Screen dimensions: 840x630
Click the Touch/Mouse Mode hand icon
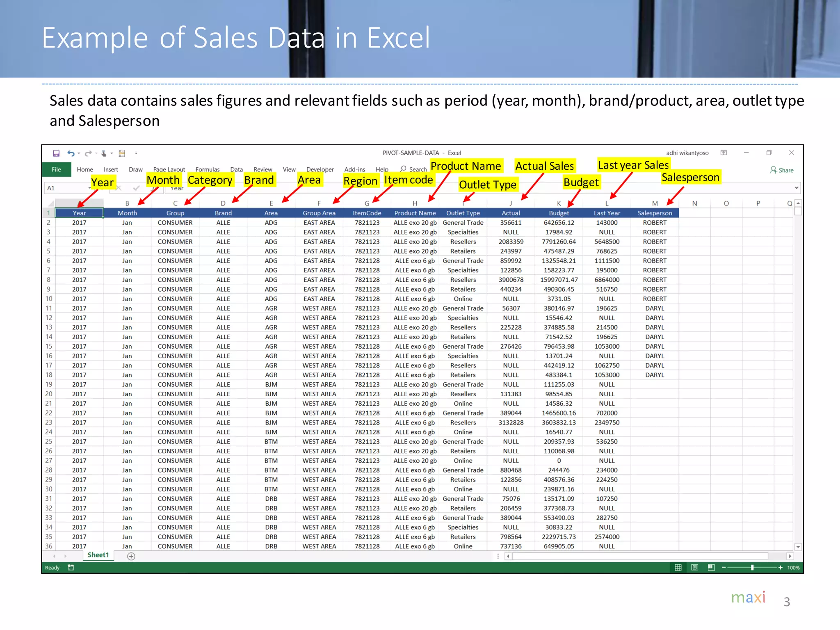click(104, 153)
